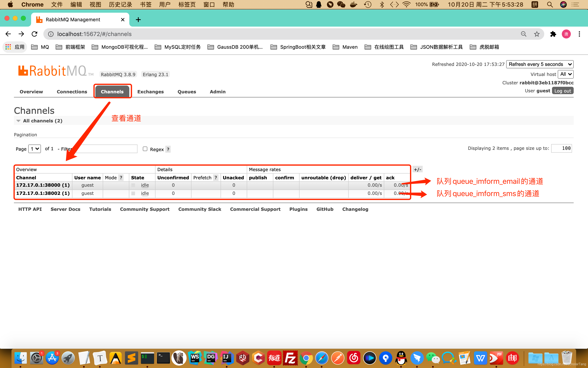This screenshot has width=588, height=368.
Task: Switch to the Exchanges tab
Action: click(x=150, y=92)
